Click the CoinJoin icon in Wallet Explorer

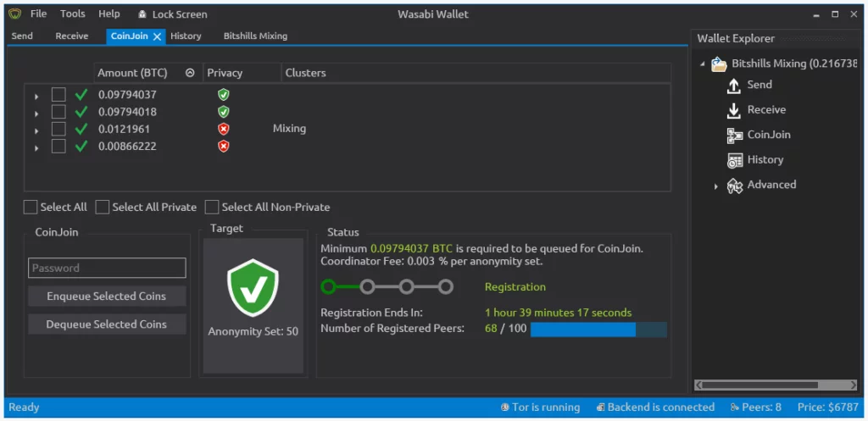735,136
